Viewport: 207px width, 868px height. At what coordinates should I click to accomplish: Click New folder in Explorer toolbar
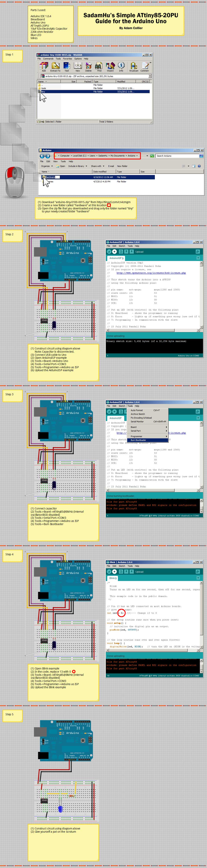click(x=122, y=166)
